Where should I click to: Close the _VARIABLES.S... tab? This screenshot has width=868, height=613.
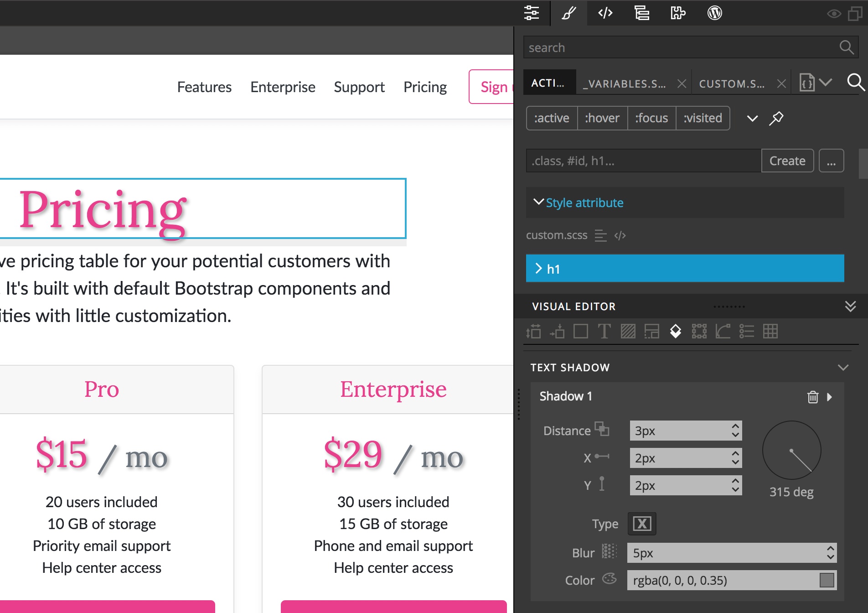[682, 83]
